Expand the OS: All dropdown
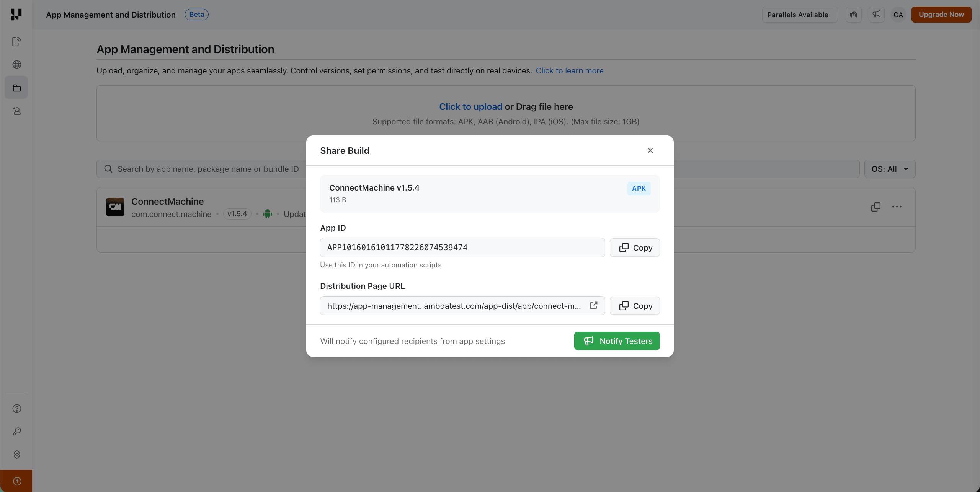The width and height of the screenshot is (980, 492). (x=890, y=169)
